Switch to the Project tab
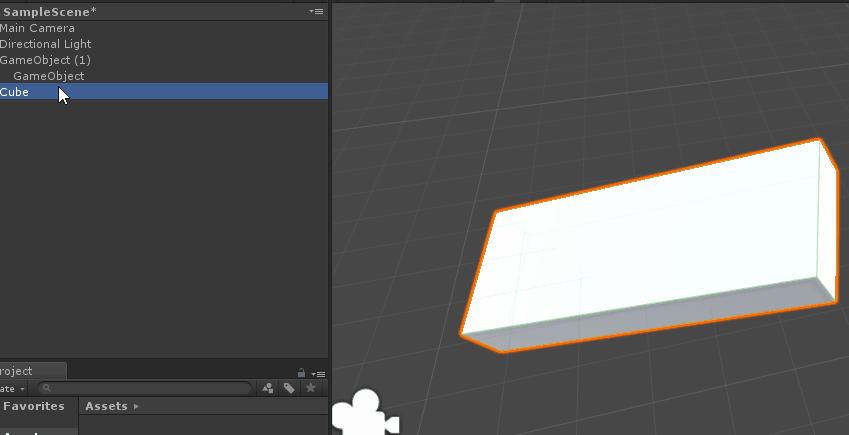Image resolution: width=849 pixels, height=435 pixels. pyautogui.click(x=32, y=371)
